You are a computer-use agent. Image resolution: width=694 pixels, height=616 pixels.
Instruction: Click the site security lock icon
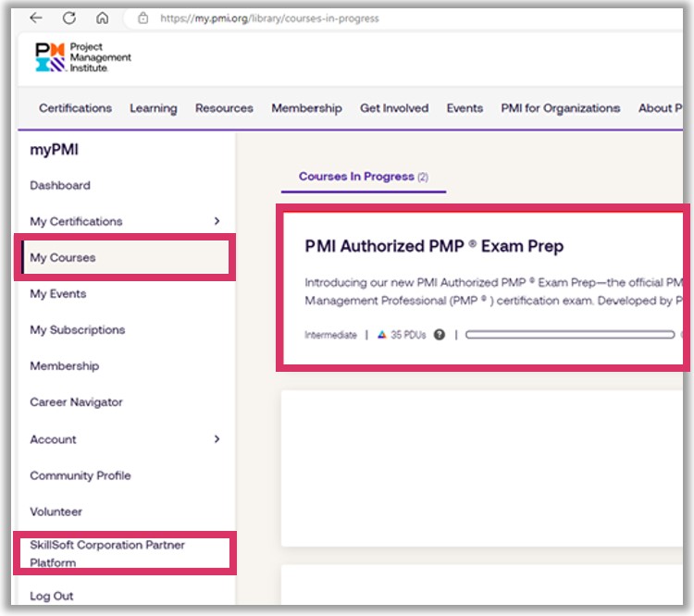[x=143, y=18]
